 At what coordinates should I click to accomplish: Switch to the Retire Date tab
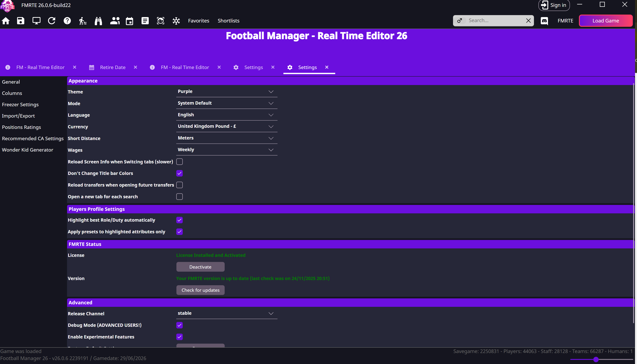pos(113,67)
